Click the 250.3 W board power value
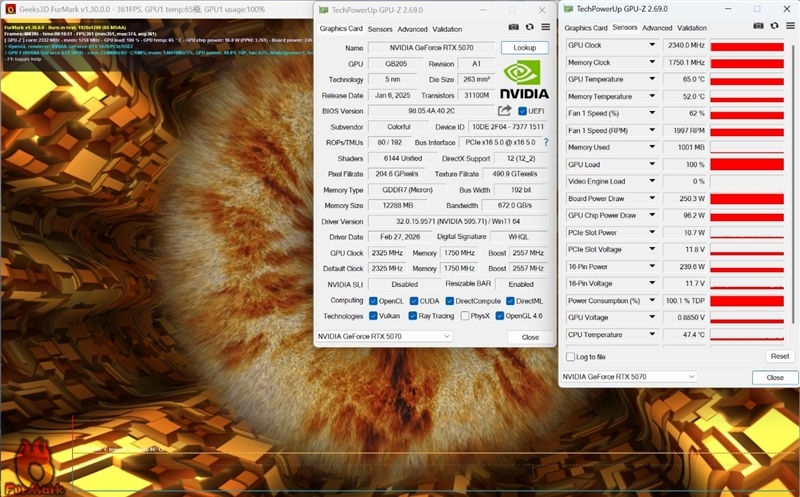Image resolution: width=800 pixels, height=497 pixels. (x=685, y=198)
